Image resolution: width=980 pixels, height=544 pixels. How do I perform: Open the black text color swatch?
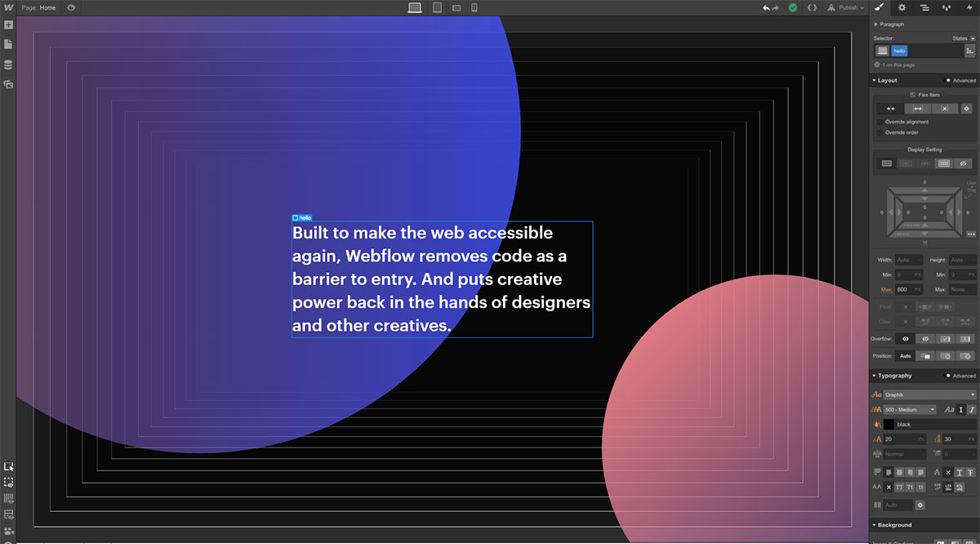tap(889, 425)
